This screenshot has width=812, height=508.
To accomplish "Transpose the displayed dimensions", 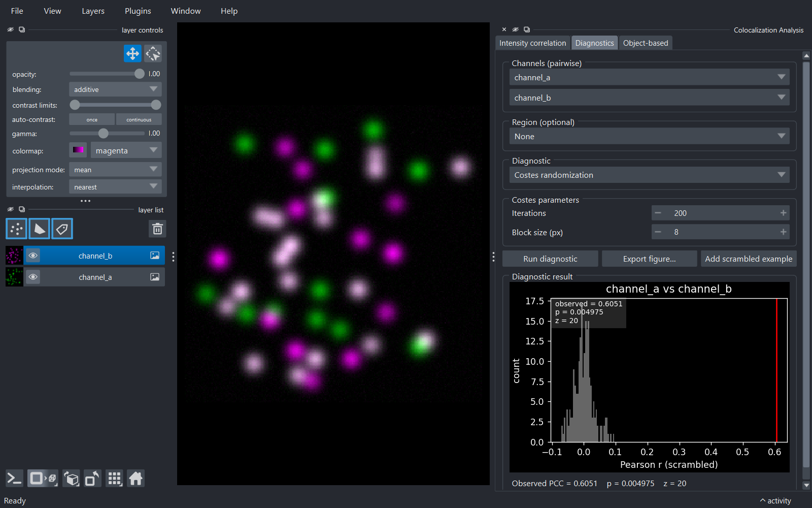I will click(92, 479).
